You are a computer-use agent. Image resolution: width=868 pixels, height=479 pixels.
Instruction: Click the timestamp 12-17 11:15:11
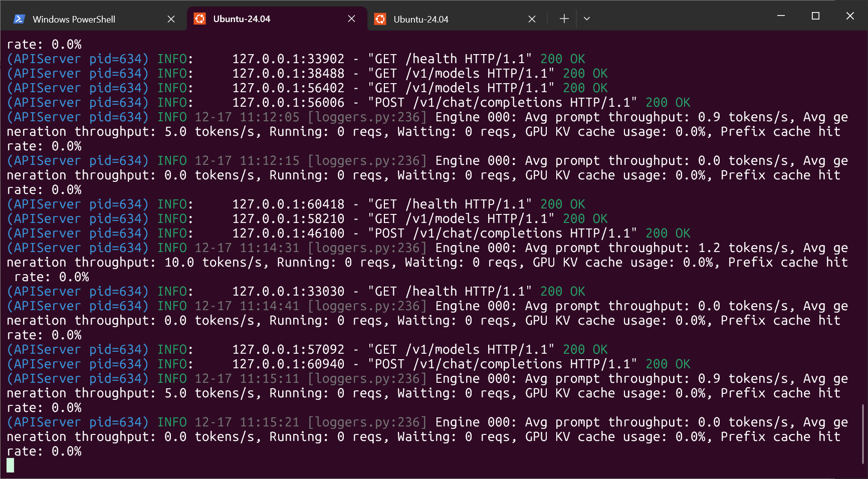pos(247,379)
